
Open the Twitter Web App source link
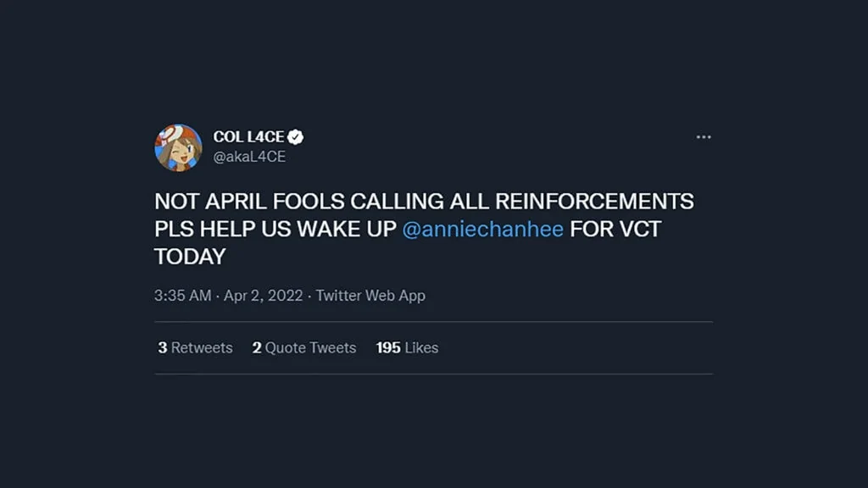(x=370, y=296)
